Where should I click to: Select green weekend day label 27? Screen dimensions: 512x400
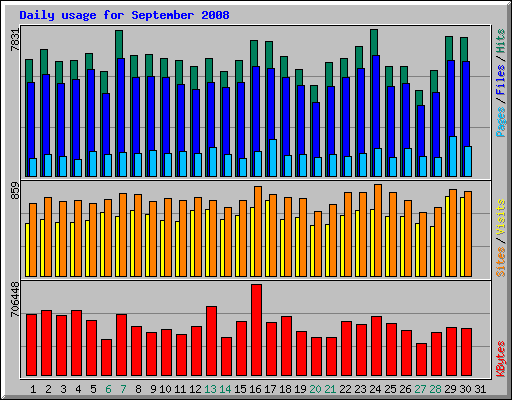[420, 389]
